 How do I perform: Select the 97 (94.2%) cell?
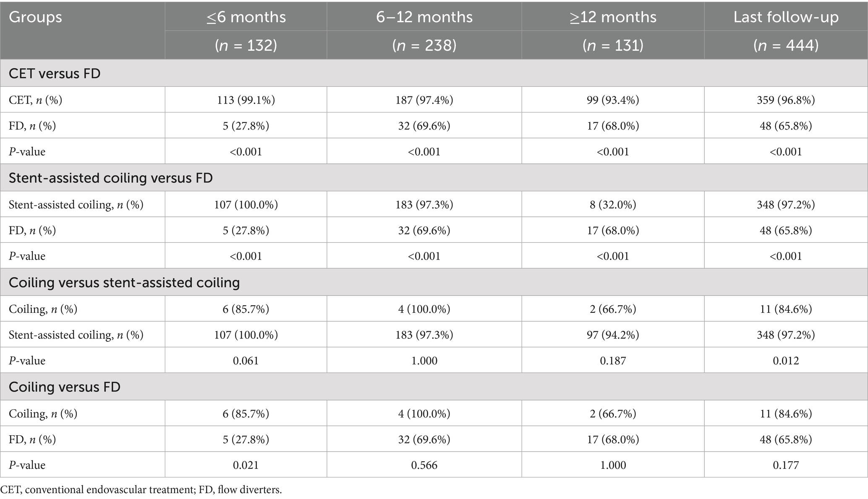(613, 335)
